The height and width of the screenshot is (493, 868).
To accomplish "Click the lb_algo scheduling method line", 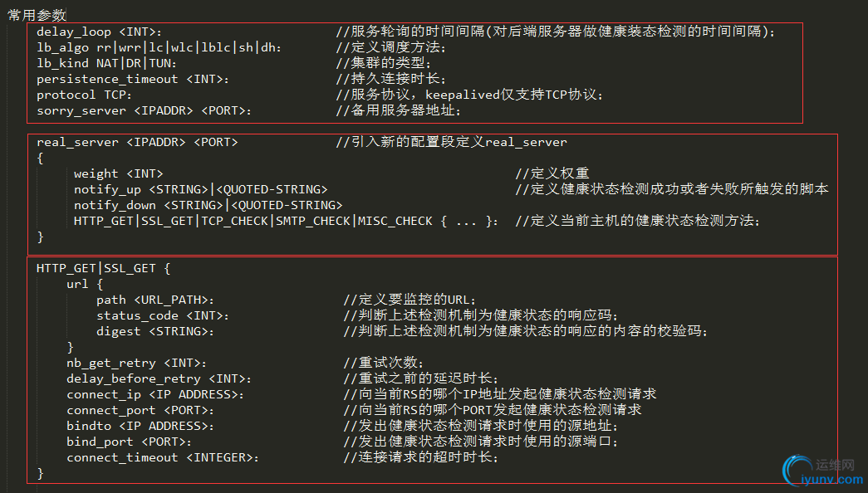I will [159, 47].
